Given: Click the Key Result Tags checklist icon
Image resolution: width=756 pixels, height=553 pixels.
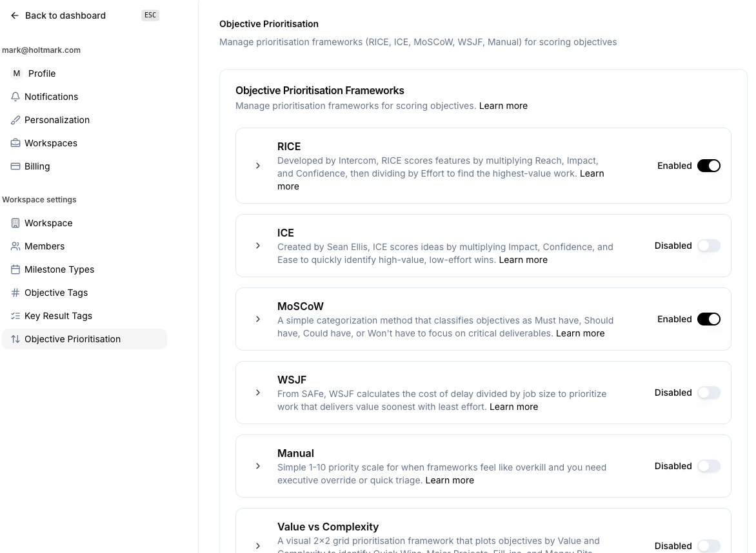Looking at the screenshot, I should coord(15,316).
